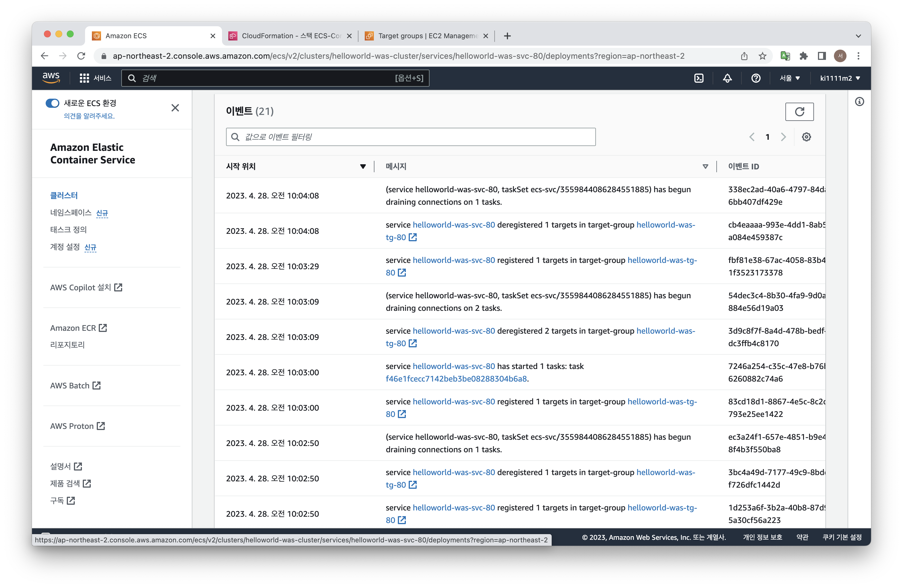The image size is (903, 588).
Task: Go to next events page
Action: [783, 137]
